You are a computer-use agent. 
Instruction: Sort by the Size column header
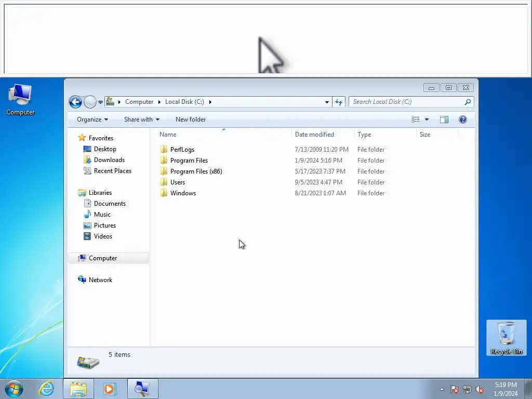coord(437,135)
